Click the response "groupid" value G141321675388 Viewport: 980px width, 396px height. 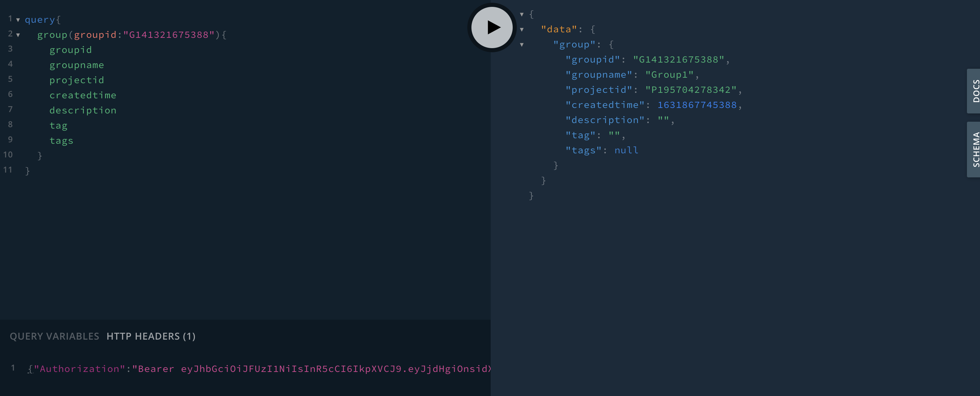tap(678, 60)
